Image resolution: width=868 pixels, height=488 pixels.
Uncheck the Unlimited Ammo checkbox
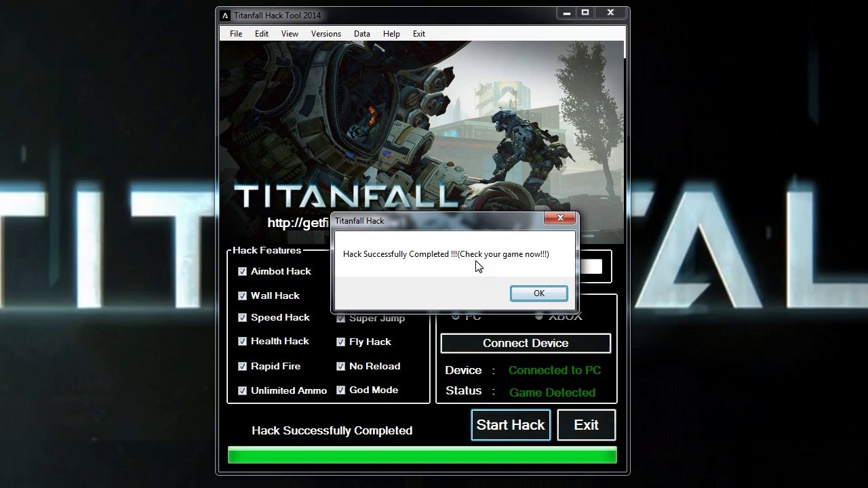[x=242, y=390]
